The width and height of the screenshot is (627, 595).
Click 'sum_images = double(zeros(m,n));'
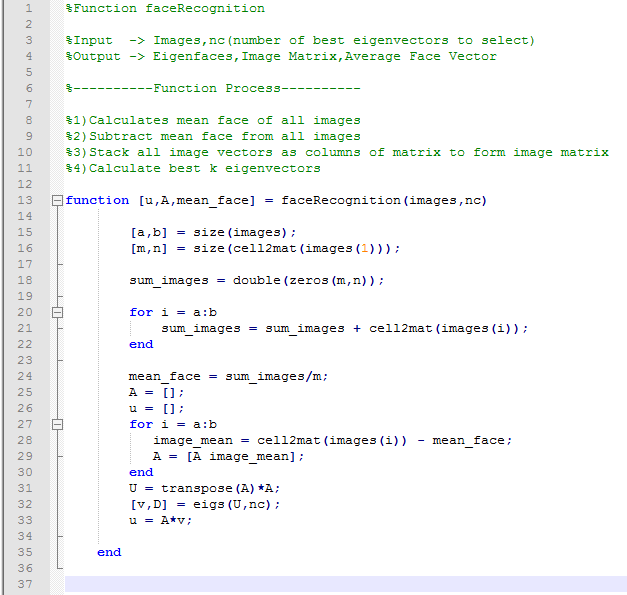point(256,280)
